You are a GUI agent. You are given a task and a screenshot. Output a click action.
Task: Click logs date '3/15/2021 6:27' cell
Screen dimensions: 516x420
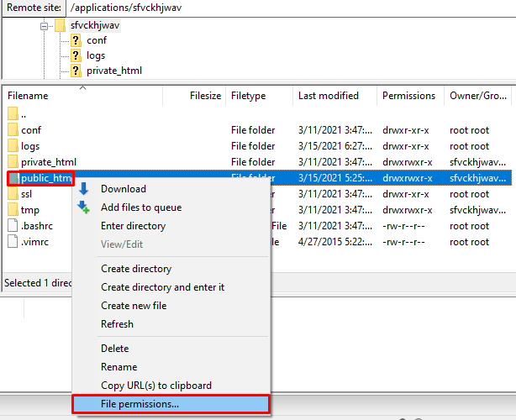[335, 146]
